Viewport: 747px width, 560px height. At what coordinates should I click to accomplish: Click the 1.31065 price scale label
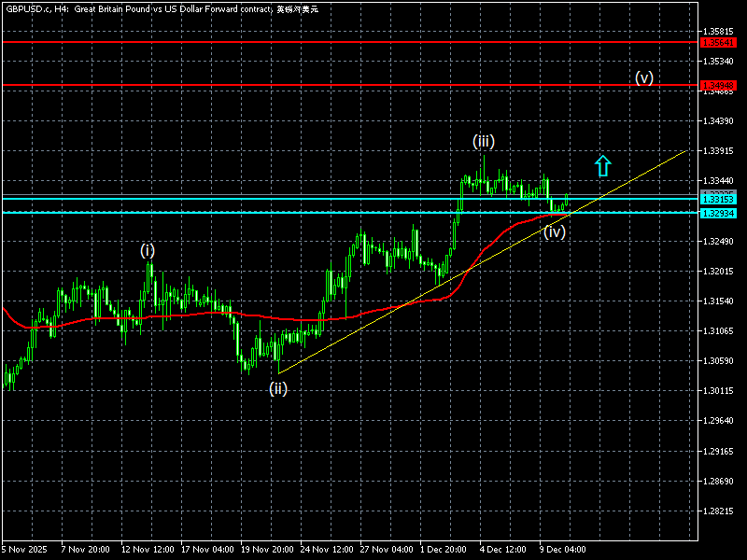(718, 331)
